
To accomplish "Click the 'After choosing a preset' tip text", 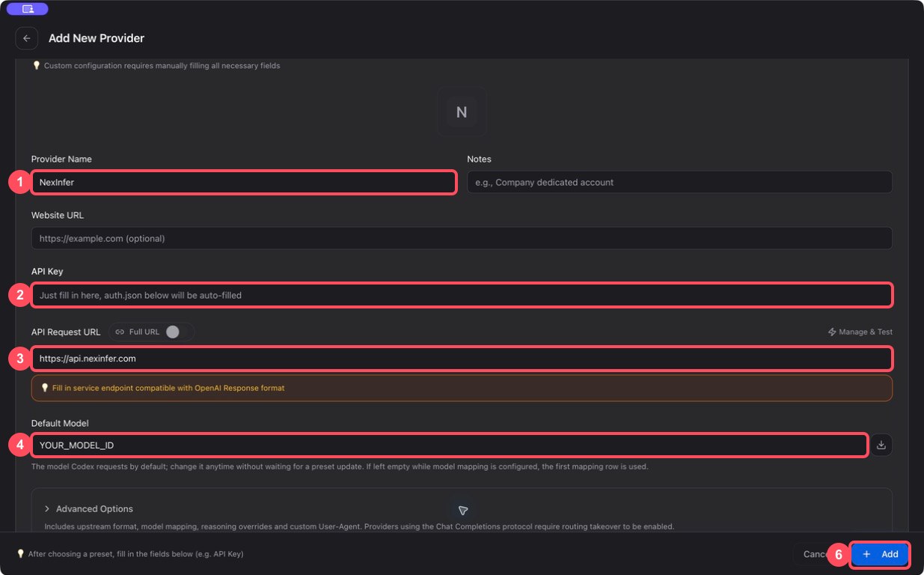I will [x=130, y=554].
